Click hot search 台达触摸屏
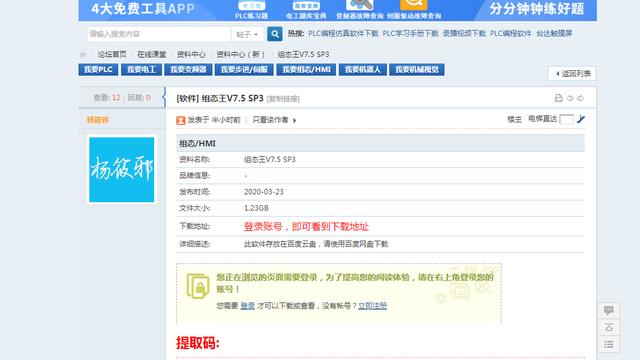640x360 pixels. click(x=554, y=33)
